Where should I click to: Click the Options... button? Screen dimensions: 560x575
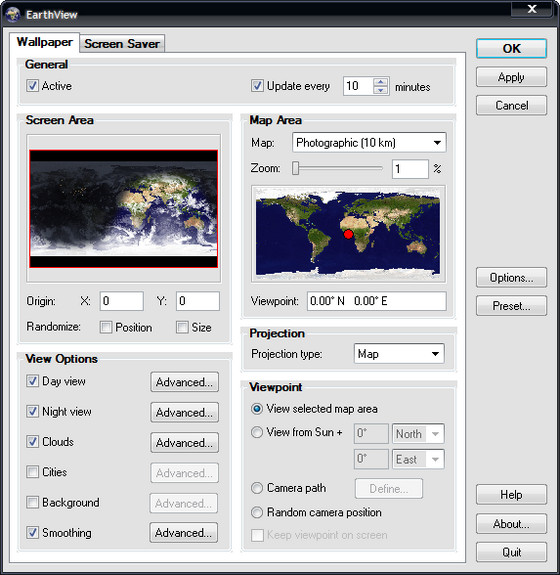click(511, 278)
